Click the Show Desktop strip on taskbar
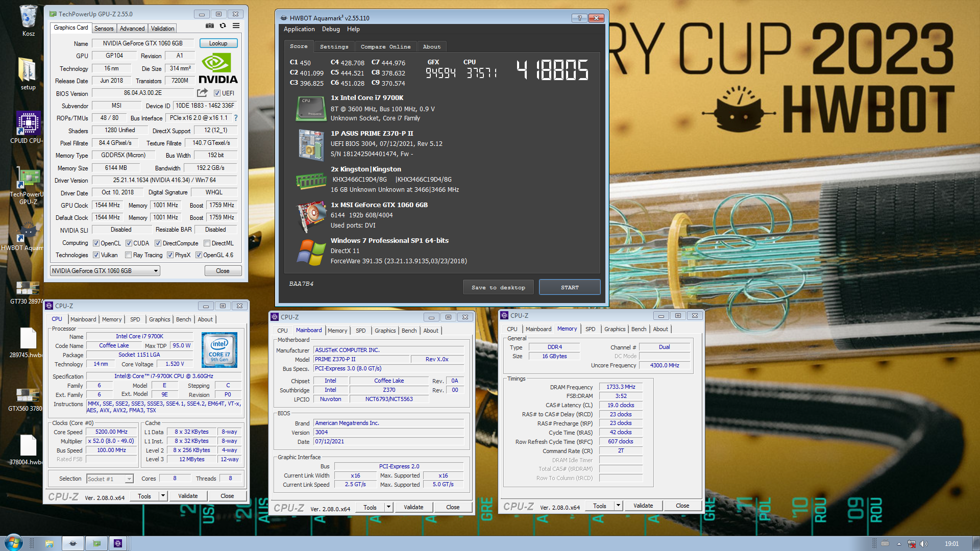Viewport: 980px width, 551px height. (x=976, y=543)
